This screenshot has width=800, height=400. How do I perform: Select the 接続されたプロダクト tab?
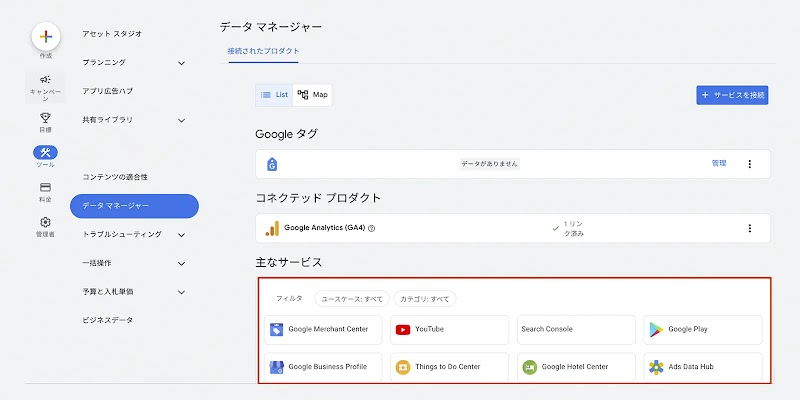coord(263,52)
